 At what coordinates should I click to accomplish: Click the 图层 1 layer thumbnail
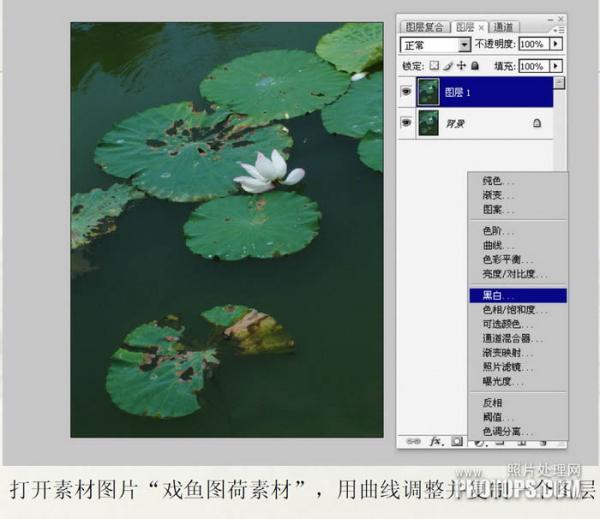point(430,92)
